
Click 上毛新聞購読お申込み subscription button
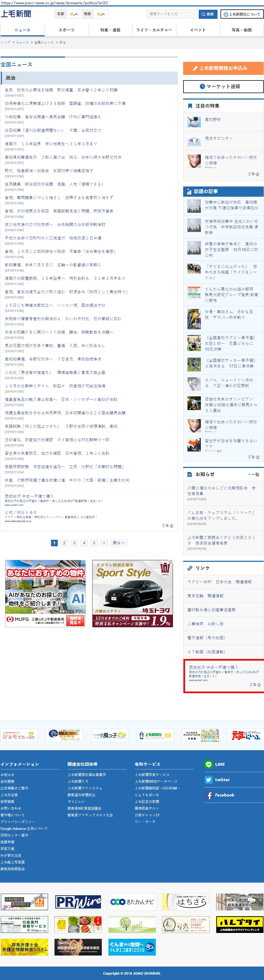(223, 68)
